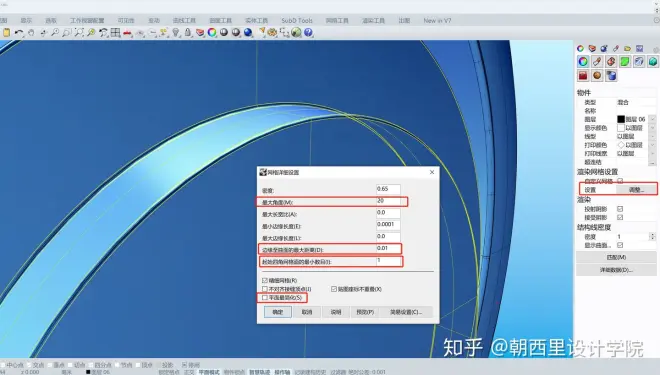The image size is (660, 375).
Task: Toggle 显示曲面结构线 checkbox
Action: pyautogui.click(x=620, y=245)
